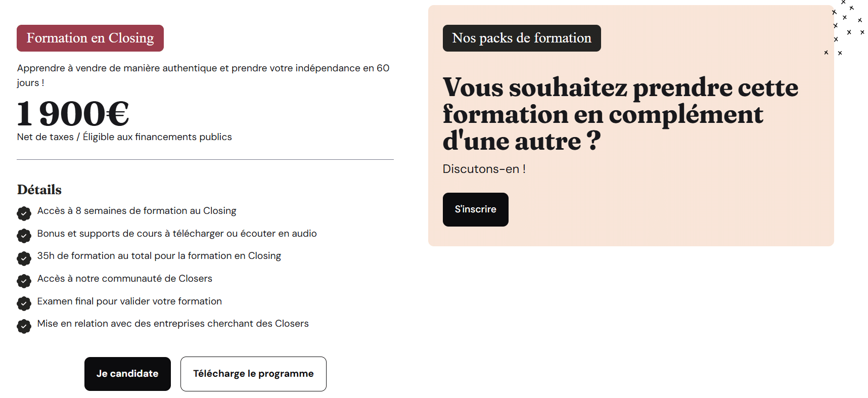This screenshot has width=868, height=398.
Task: Click checkmark icon beside 8 semaines access
Action: tap(24, 213)
